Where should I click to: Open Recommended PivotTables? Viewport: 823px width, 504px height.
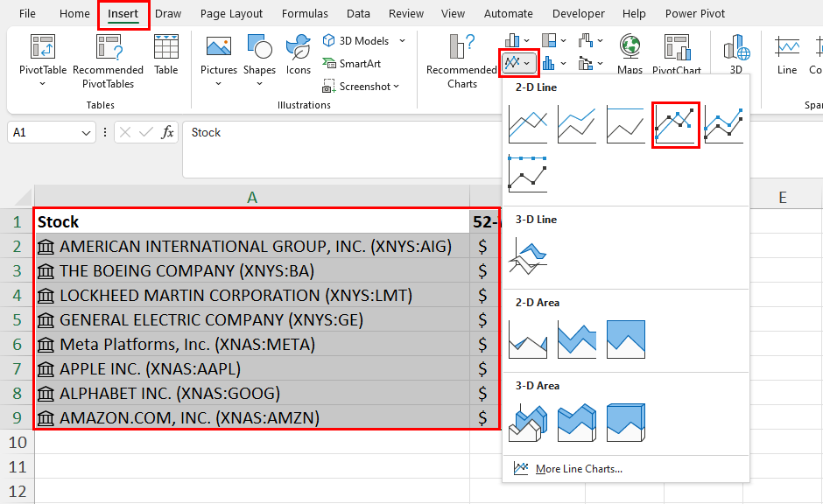pyautogui.click(x=108, y=61)
